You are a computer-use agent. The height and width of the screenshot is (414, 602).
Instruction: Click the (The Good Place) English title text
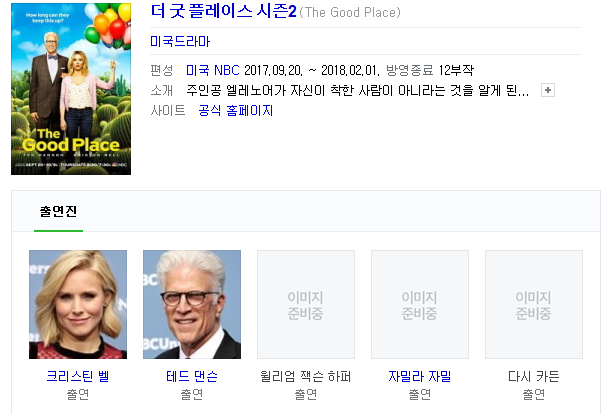click(350, 13)
